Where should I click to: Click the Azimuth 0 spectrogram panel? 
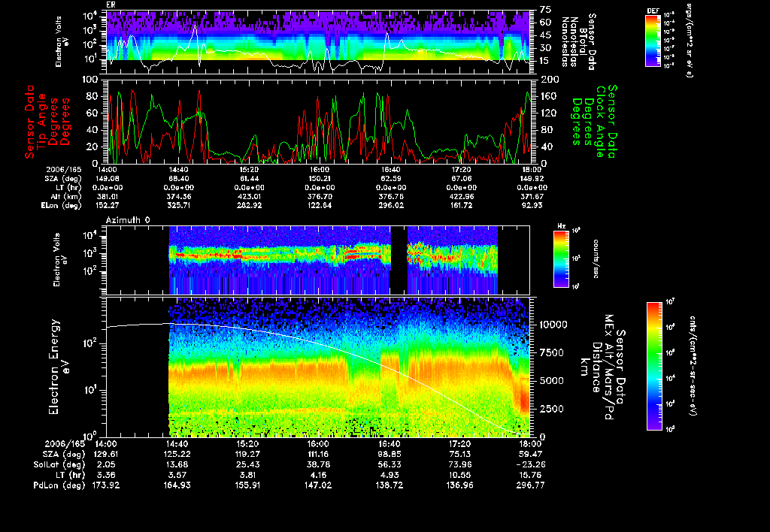pyautogui.click(x=318, y=260)
